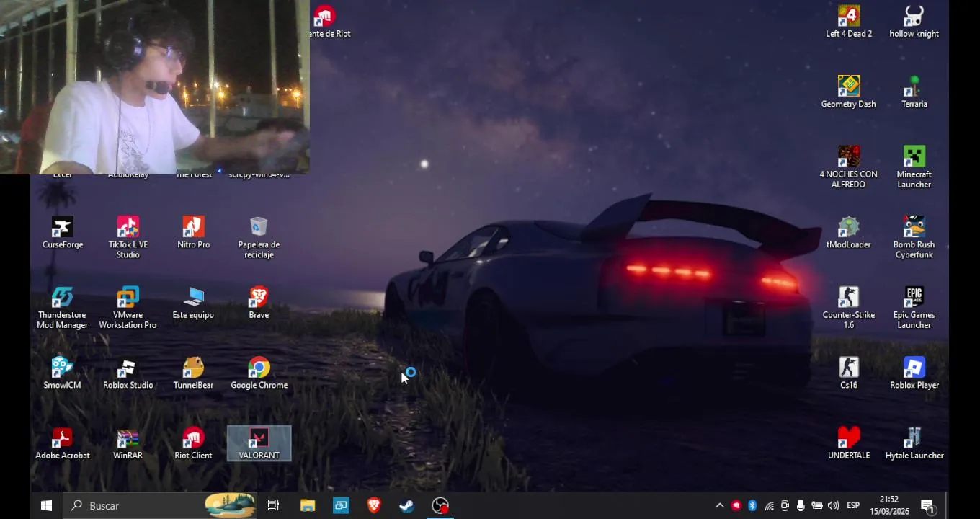Open the Left 4 Dead 2 shortcut

849,21
